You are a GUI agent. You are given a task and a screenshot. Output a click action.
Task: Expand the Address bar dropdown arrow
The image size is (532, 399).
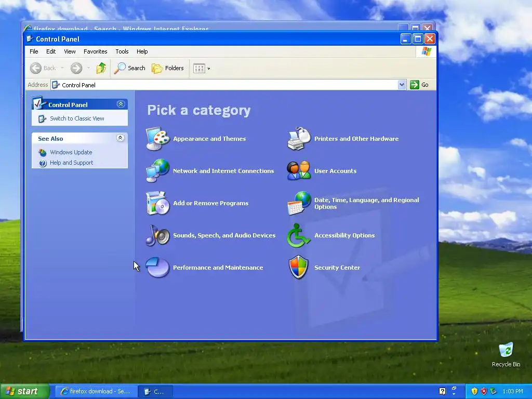402,85
